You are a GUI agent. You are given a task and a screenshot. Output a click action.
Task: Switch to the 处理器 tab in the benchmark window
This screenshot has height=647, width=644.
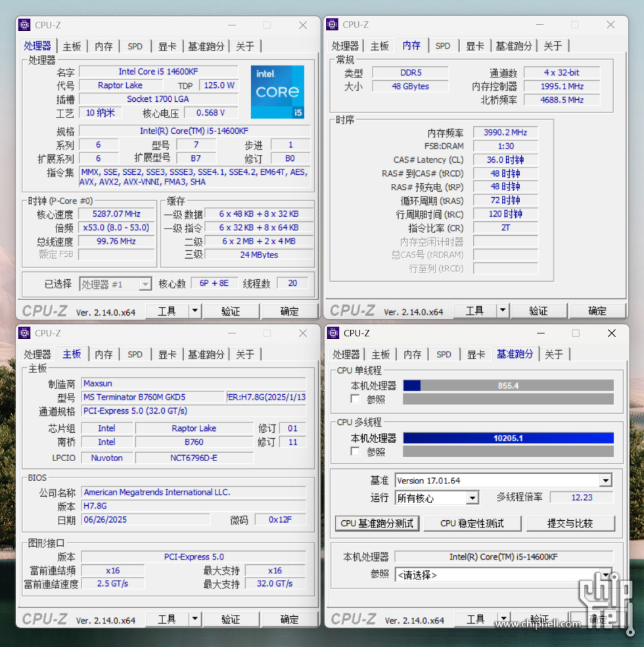[x=346, y=354]
